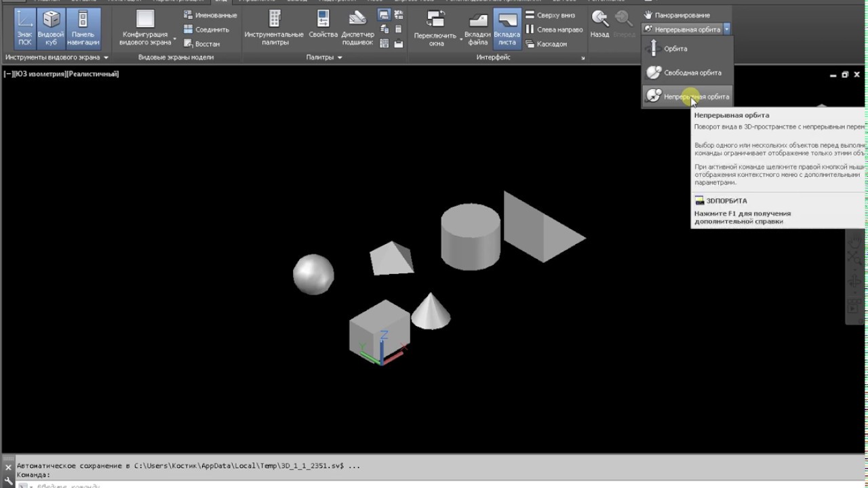Image resolution: width=868 pixels, height=488 pixels.
Task: Open the Инструментальные палитры tool palettes
Action: click(x=274, y=28)
